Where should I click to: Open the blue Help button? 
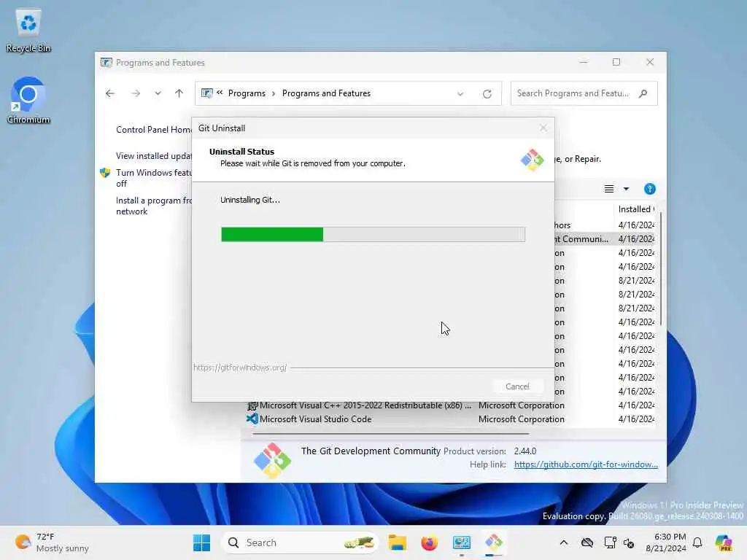coord(649,189)
